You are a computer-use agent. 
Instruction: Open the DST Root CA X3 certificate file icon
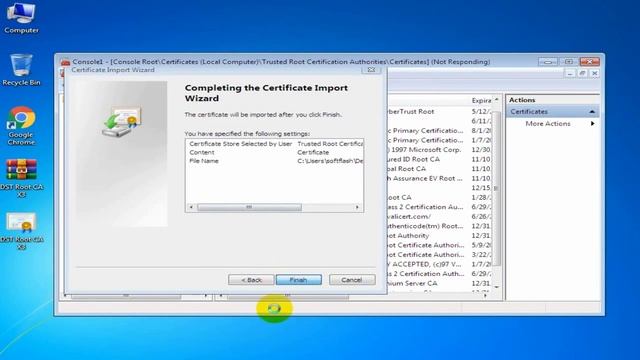(21, 231)
